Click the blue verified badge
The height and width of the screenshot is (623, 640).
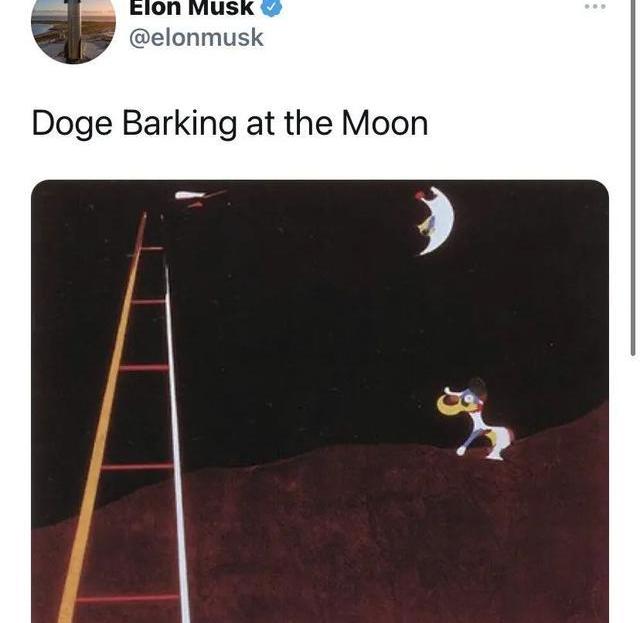271,7
